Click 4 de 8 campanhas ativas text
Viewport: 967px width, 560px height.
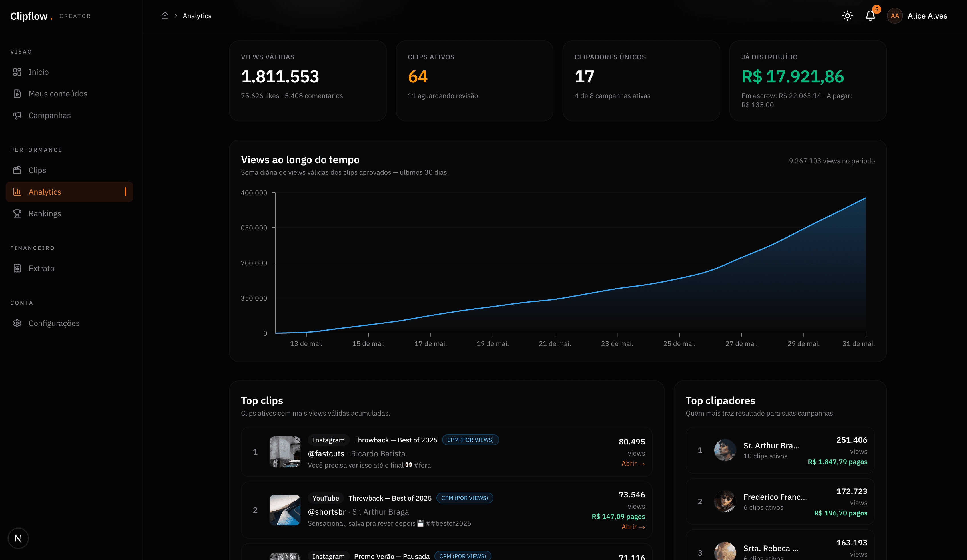612,96
